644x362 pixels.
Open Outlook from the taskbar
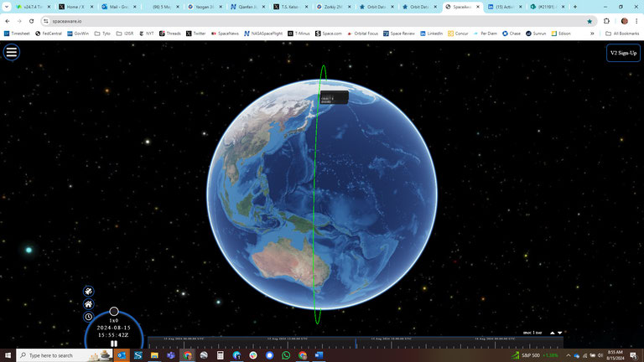pyautogui.click(x=122, y=355)
